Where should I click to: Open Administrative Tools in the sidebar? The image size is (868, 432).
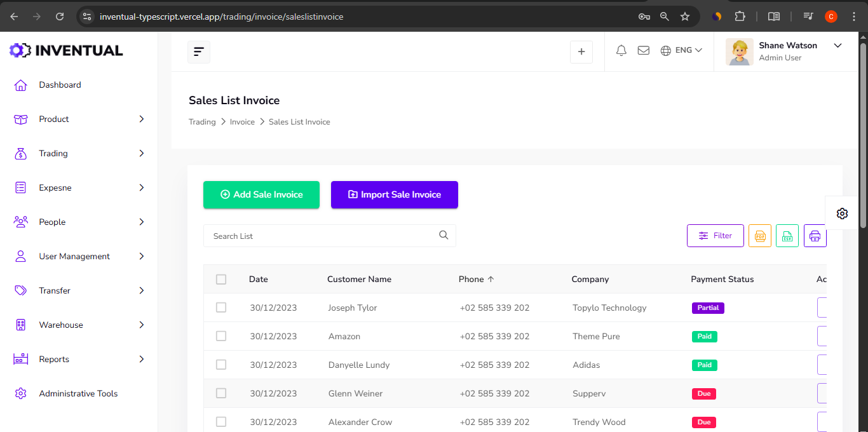[x=78, y=394]
